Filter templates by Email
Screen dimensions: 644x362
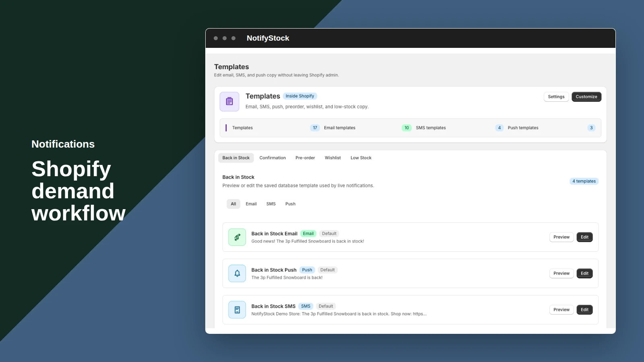pos(251,204)
